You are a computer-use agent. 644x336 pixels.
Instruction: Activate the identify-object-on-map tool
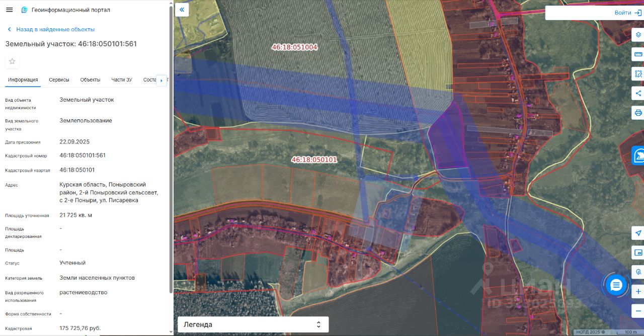click(x=638, y=272)
